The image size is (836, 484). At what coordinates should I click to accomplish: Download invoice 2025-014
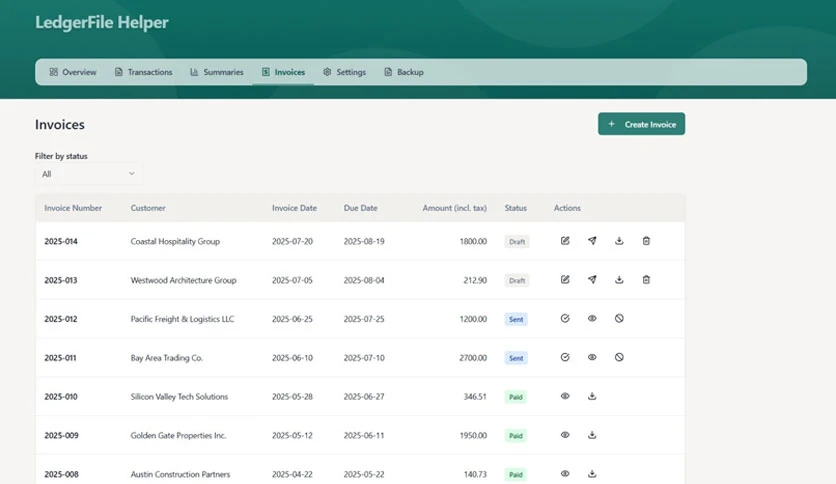click(x=619, y=241)
